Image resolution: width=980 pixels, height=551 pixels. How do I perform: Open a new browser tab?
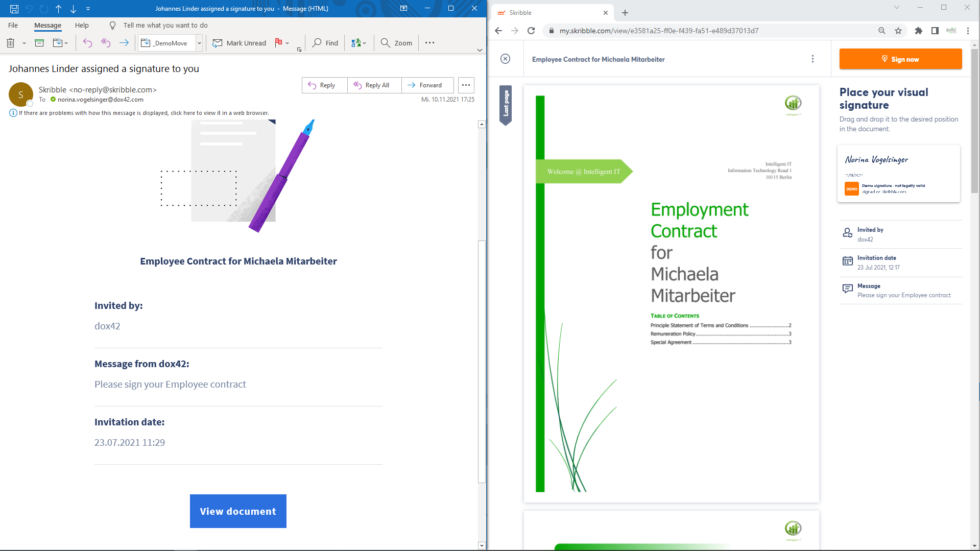click(x=625, y=13)
